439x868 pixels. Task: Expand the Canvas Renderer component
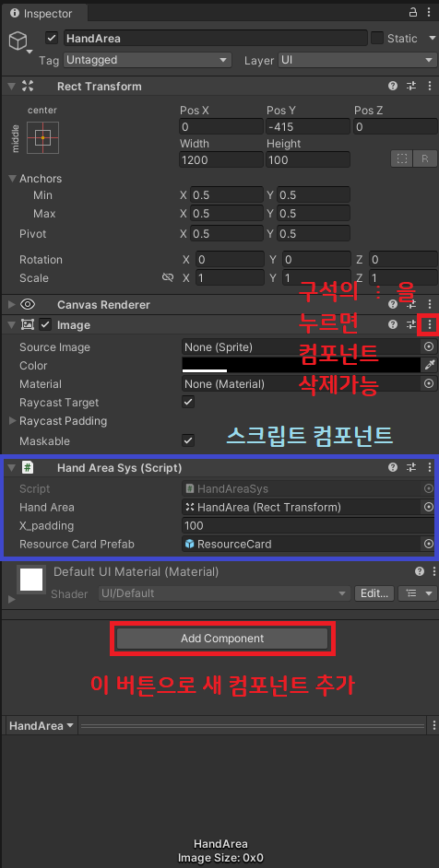click(x=12, y=304)
